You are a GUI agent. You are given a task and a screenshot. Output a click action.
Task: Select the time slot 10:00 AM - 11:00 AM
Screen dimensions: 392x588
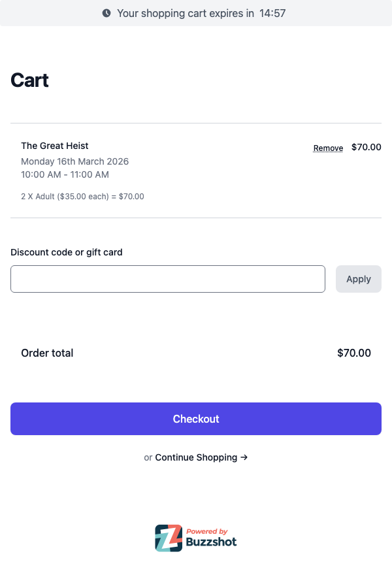(64, 174)
